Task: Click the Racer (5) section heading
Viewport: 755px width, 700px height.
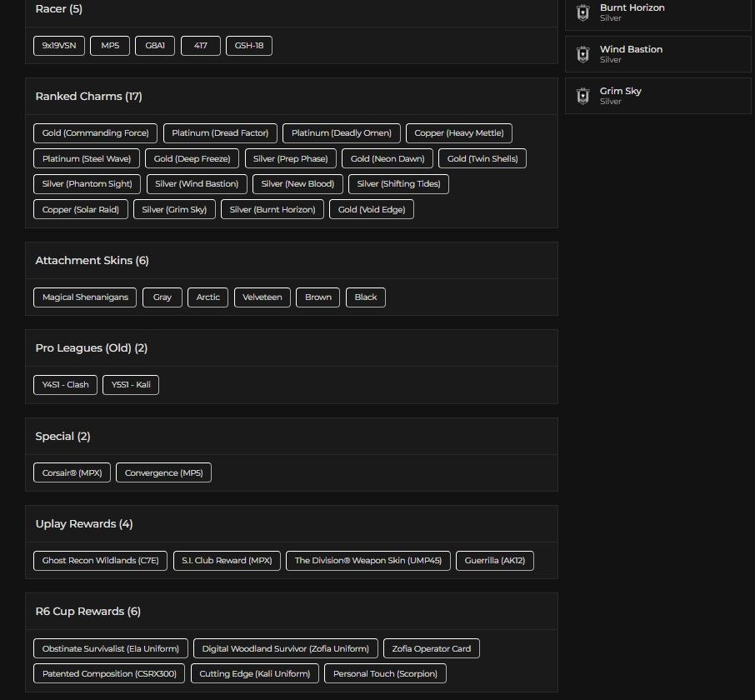Action: (58, 8)
